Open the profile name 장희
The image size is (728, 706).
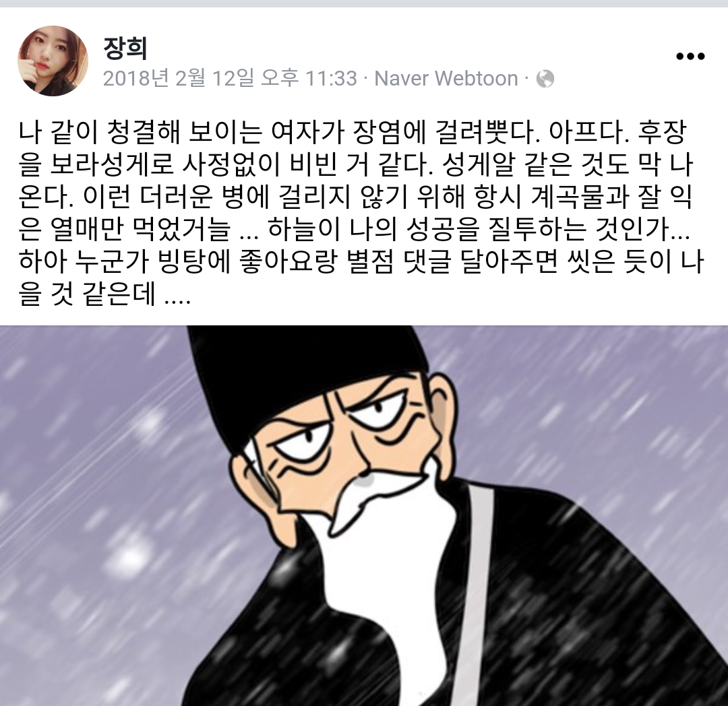click(125, 49)
